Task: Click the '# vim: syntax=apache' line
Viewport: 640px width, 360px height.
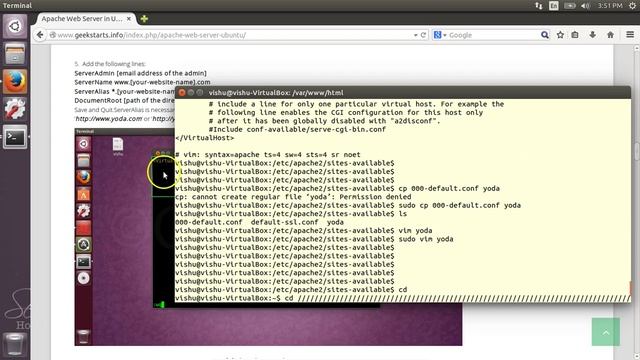Action: click(268, 155)
